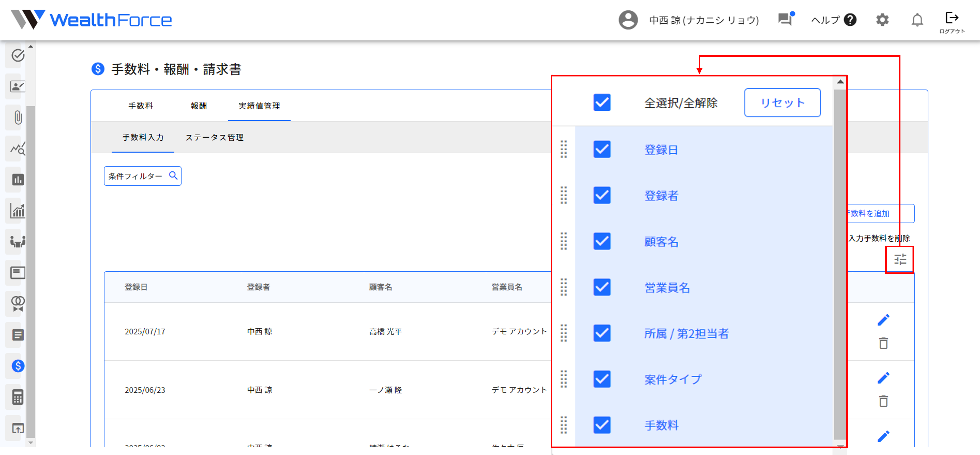The image size is (980, 455).
Task: Uncheck the 営業員名 column checkbox
Action: coord(602,287)
